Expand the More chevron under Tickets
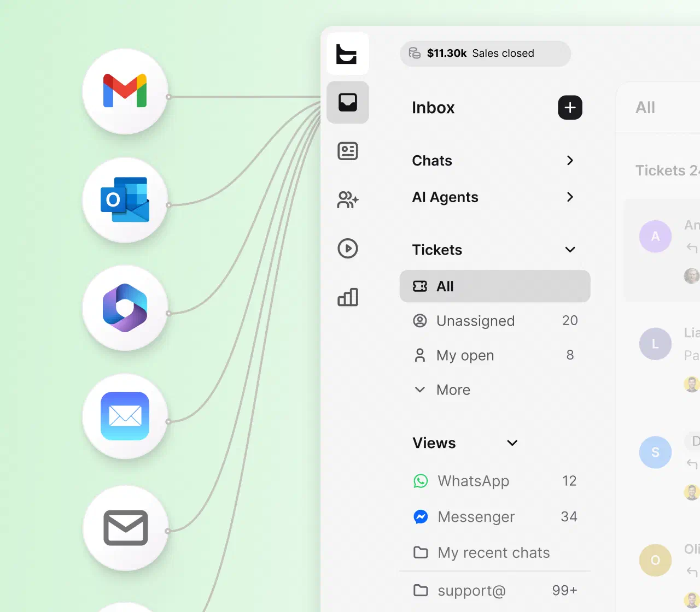The height and width of the screenshot is (612, 700). [420, 390]
